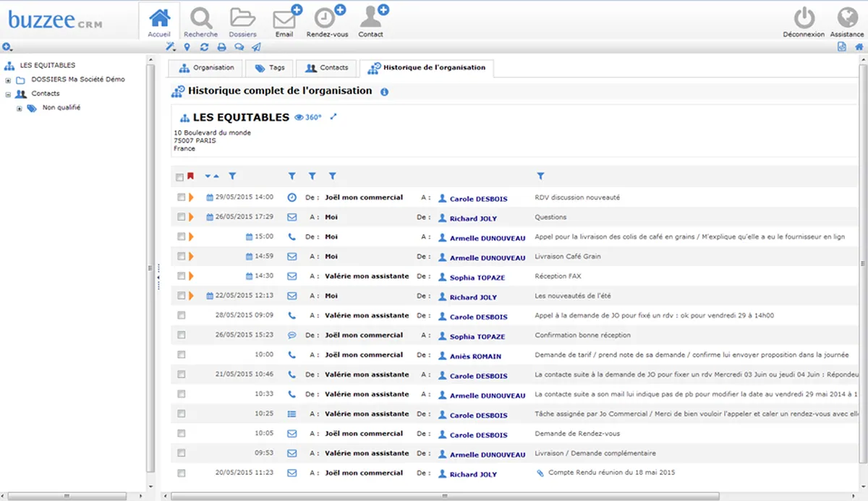Switch to the Tags tab
Image resolution: width=868 pixels, height=501 pixels.
click(x=270, y=68)
